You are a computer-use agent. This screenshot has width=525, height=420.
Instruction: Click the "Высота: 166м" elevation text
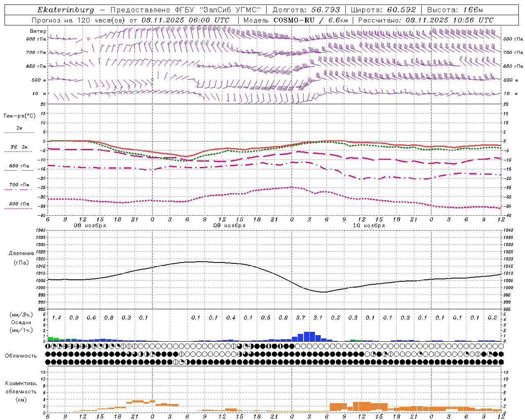point(455,10)
